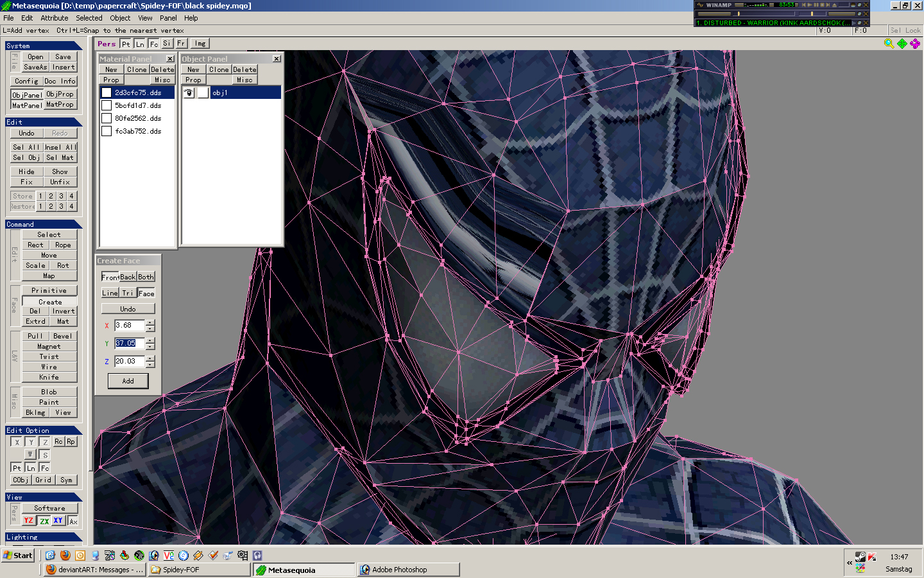Click Add in Create Face panel
924x578 pixels.
click(x=128, y=381)
